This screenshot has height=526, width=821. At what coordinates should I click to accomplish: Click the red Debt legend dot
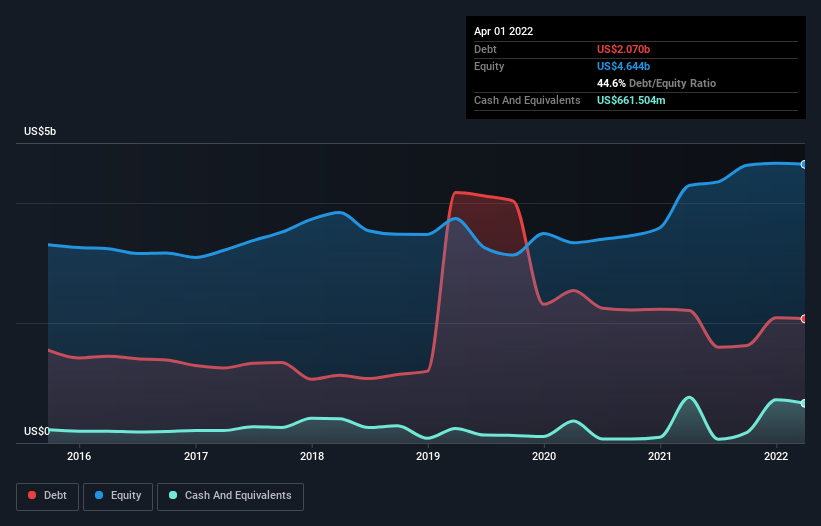32,495
